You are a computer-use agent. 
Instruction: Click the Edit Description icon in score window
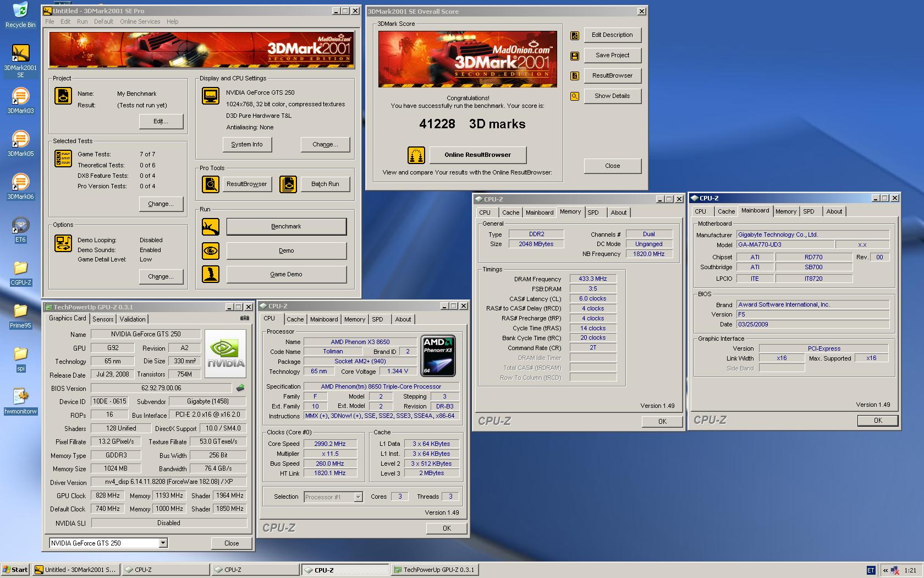coord(575,35)
